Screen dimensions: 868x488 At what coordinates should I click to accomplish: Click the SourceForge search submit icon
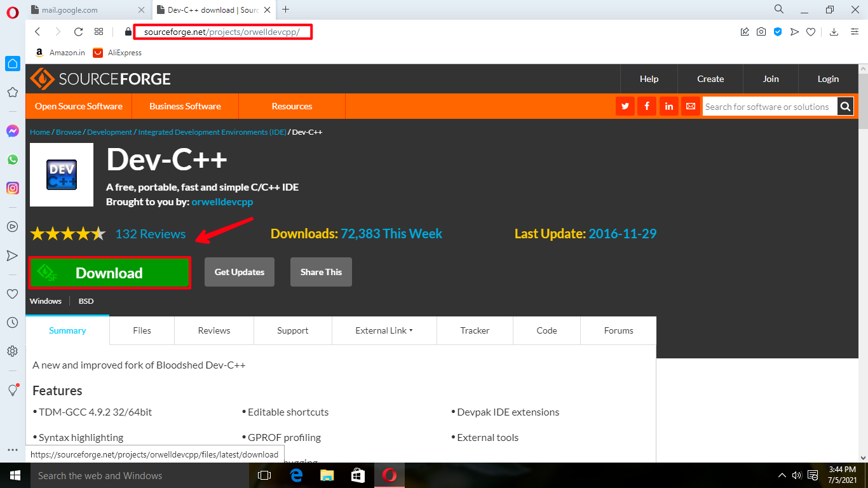(845, 107)
